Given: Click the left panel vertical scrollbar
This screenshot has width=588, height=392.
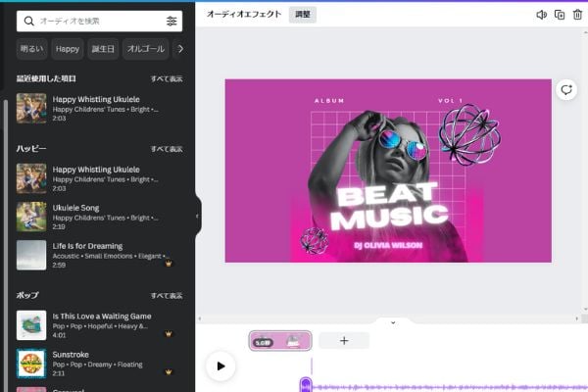Looking at the screenshot, I should [5, 246].
